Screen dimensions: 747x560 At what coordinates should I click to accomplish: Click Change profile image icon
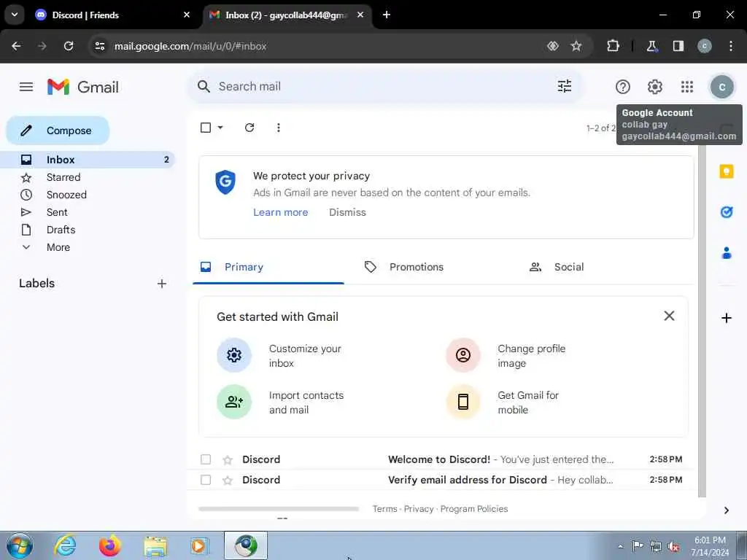click(462, 355)
